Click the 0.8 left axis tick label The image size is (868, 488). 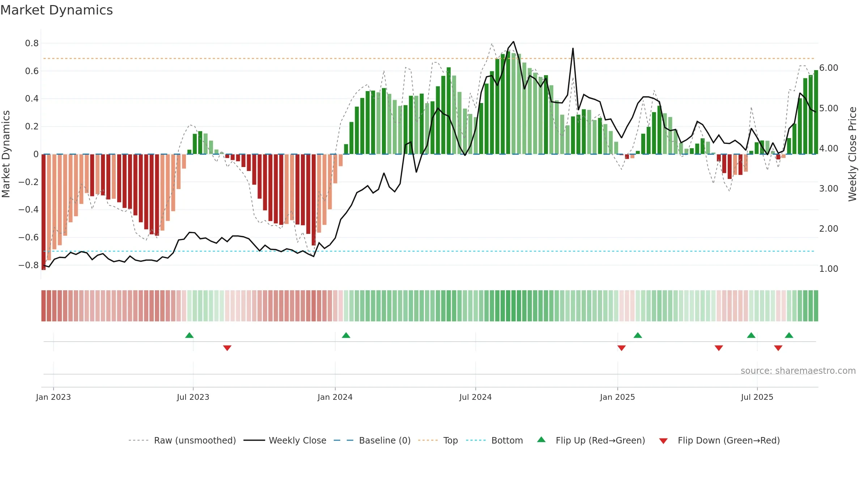pyautogui.click(x=32, y=43)
